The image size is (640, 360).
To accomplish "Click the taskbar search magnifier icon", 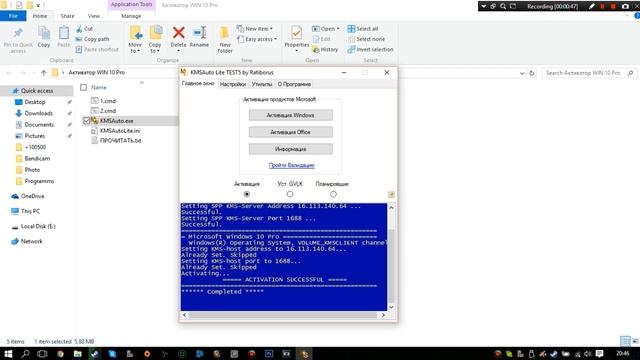I will pyautogui.click(x=25, y=354).
